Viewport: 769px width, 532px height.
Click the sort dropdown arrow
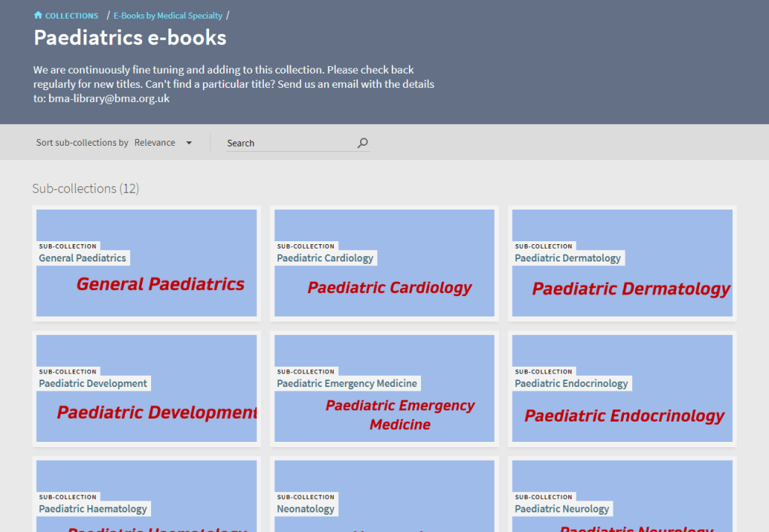(x=189, y=143)
